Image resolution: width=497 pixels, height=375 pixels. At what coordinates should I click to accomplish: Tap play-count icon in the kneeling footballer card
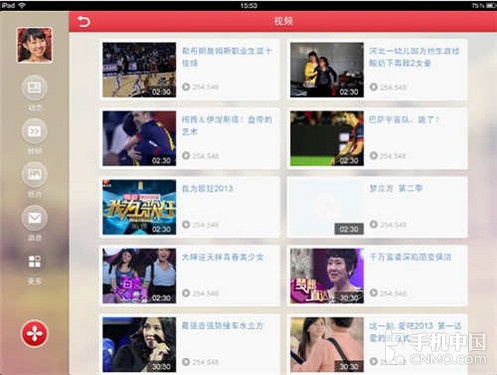(x=374, y=155)
